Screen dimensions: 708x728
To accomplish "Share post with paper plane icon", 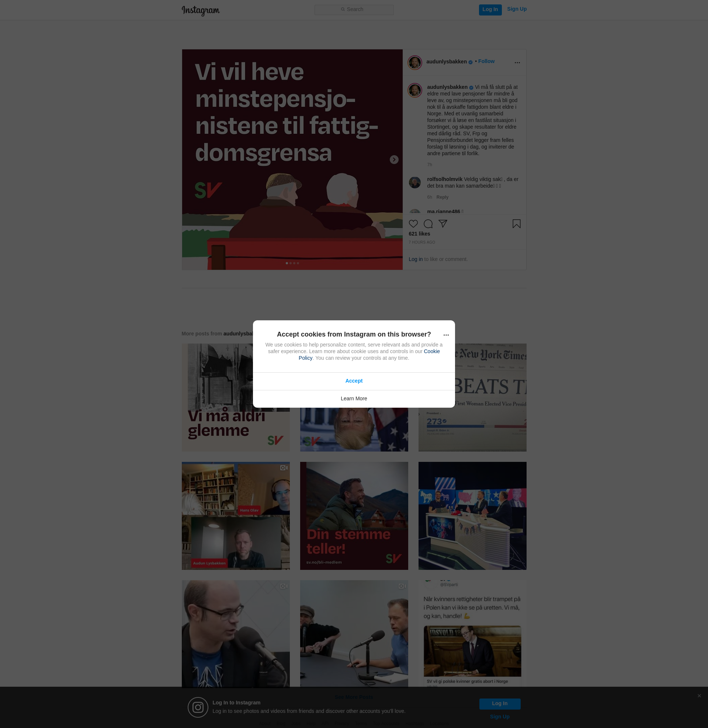I will coord(442,224).
